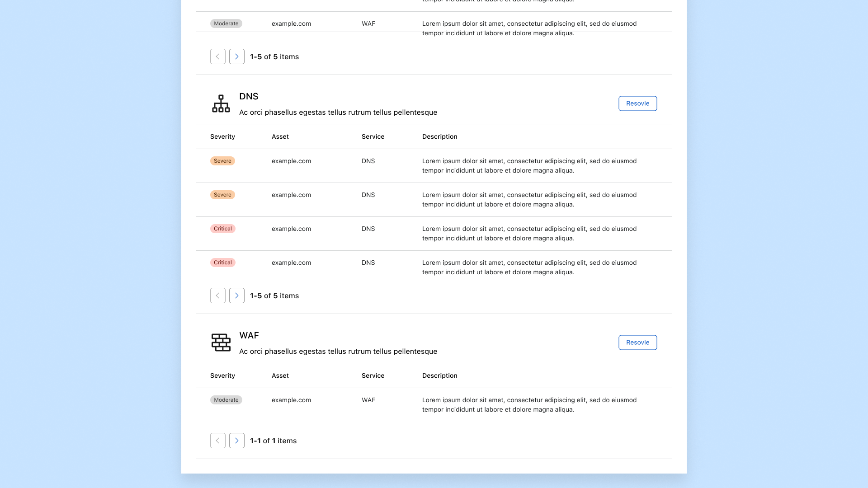The height and width of the screenshot is (488, 868).
Task: Click the DNS network hierarchy icon
Action: coord(221,103)
